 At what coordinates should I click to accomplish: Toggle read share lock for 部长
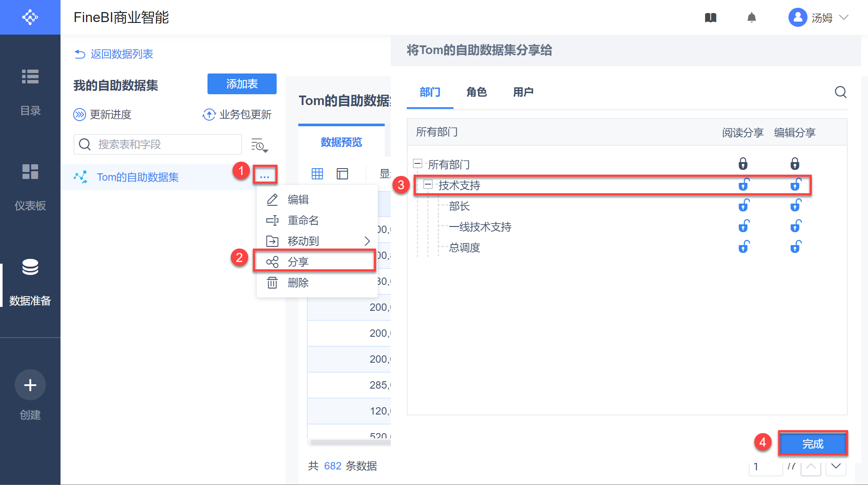coord(743,206)
